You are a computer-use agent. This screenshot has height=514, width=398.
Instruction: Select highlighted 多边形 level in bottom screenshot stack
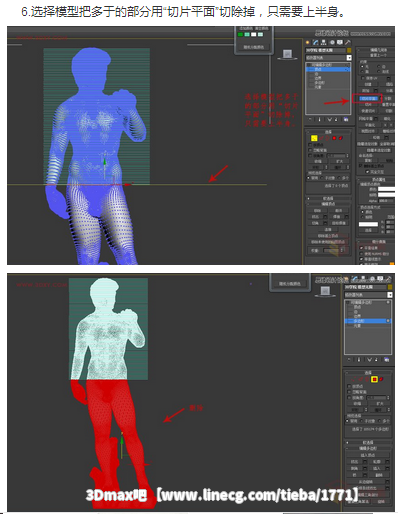pos(368,321)
